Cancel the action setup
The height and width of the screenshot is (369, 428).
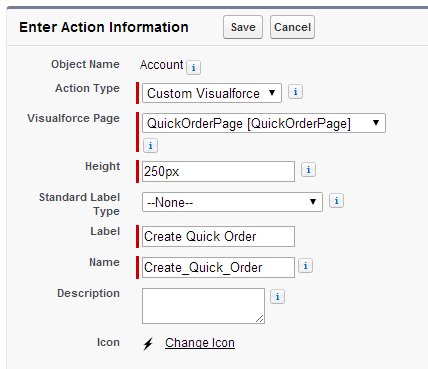click(292, 27)
